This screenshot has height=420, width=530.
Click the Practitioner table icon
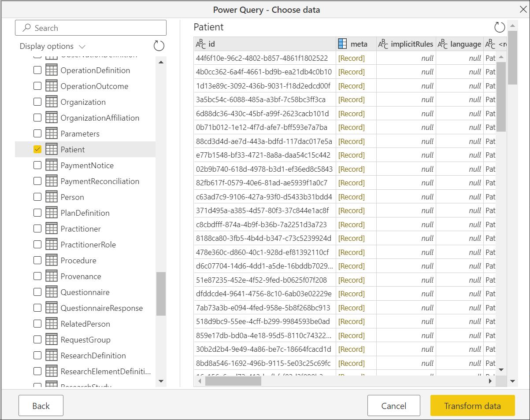click(x=52, y=228)
